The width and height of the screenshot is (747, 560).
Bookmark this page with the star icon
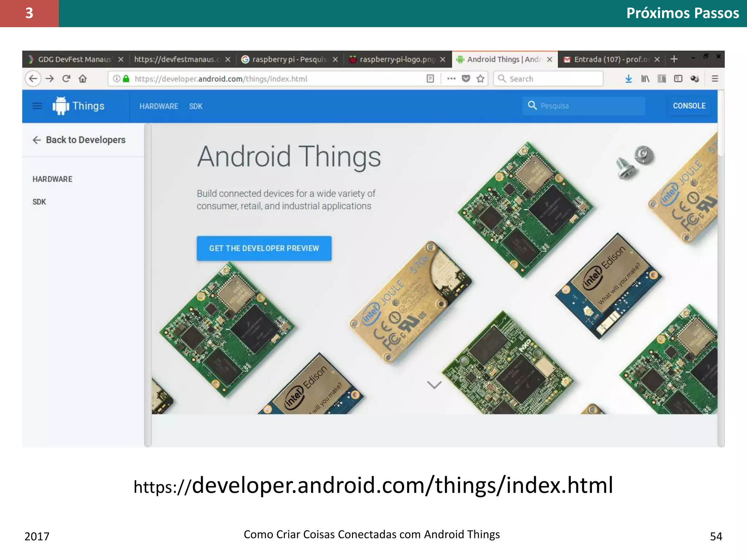click(x=480, y=78)
